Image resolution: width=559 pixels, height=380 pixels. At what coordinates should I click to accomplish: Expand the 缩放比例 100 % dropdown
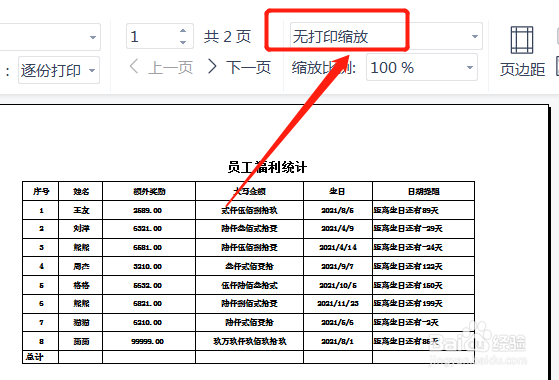click(x=422, y=67)
